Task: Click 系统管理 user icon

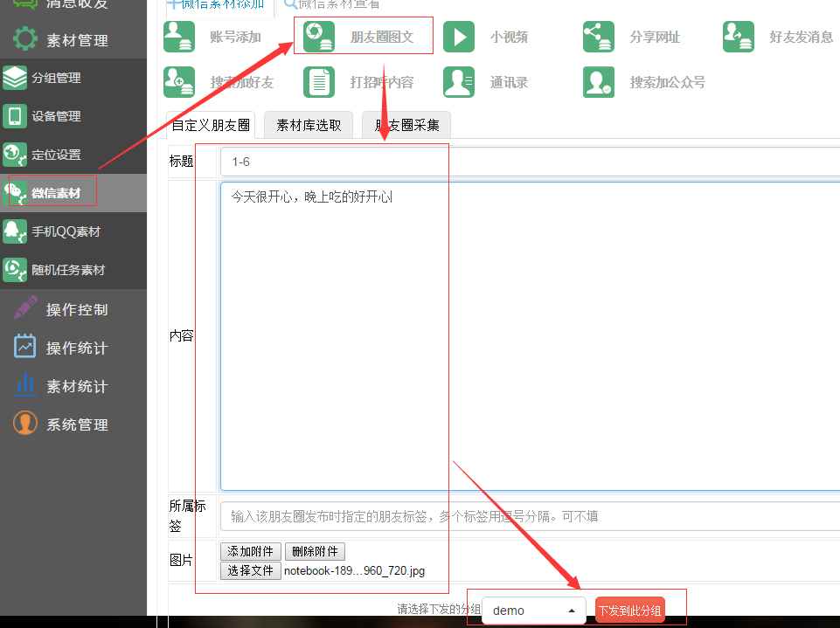Action: 25,423
